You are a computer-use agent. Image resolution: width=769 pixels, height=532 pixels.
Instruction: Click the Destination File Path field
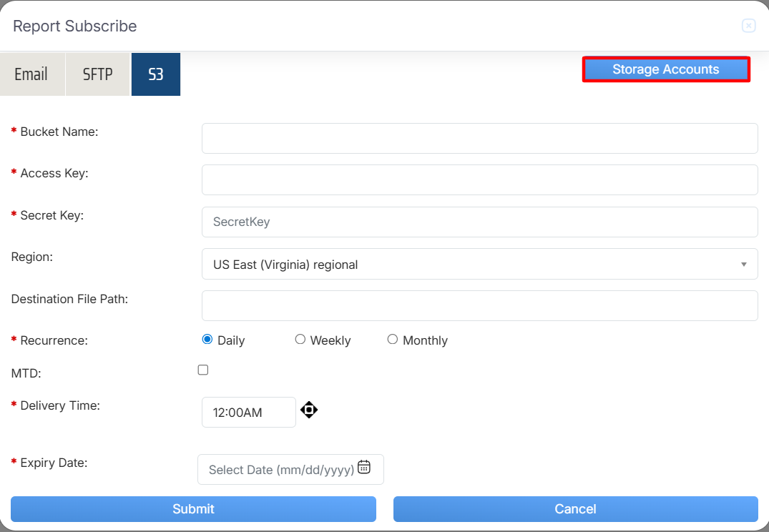[479, 305]
